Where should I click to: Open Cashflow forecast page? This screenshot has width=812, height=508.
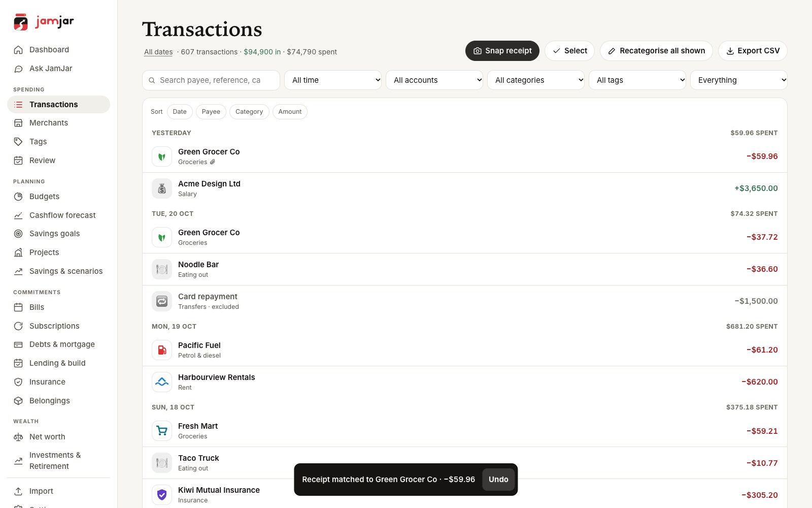coord(58,215)
